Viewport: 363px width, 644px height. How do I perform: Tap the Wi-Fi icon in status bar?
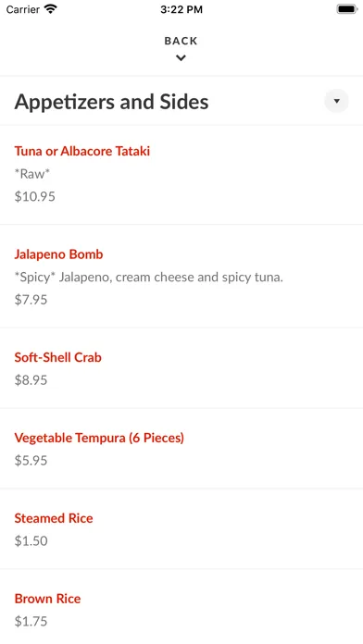coord(51,8)
